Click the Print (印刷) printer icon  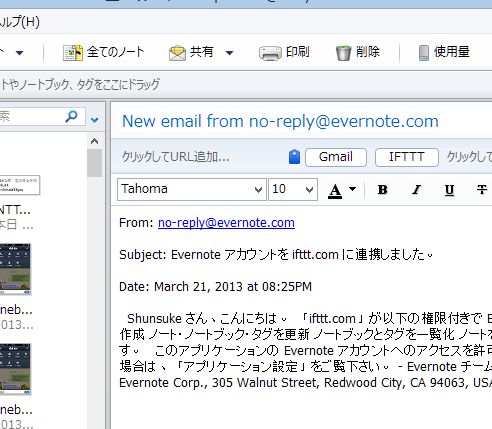pyautogui.click(x=270, y=53)
